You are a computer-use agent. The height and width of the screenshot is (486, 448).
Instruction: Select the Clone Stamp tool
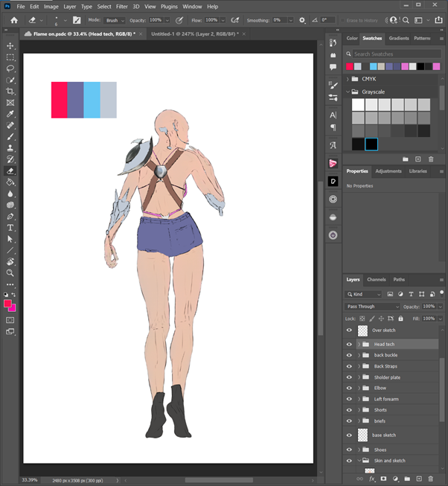(10, 148)
